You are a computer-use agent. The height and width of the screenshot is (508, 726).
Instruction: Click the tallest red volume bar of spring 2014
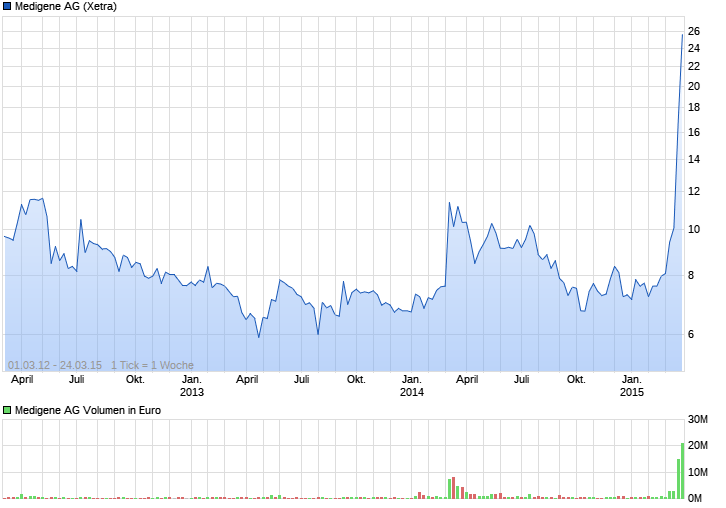pyautogui.click(x=453, y=488)
